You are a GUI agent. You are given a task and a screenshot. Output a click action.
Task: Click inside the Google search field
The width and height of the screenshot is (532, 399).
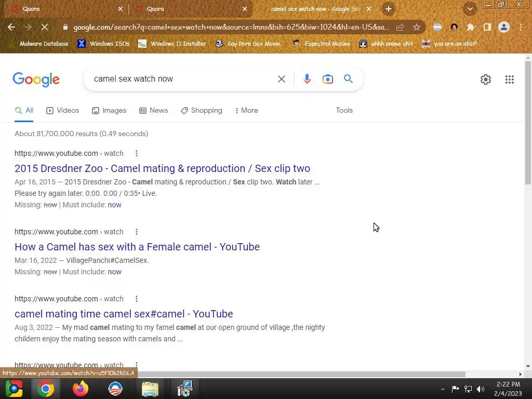click(x=183, y=79)
